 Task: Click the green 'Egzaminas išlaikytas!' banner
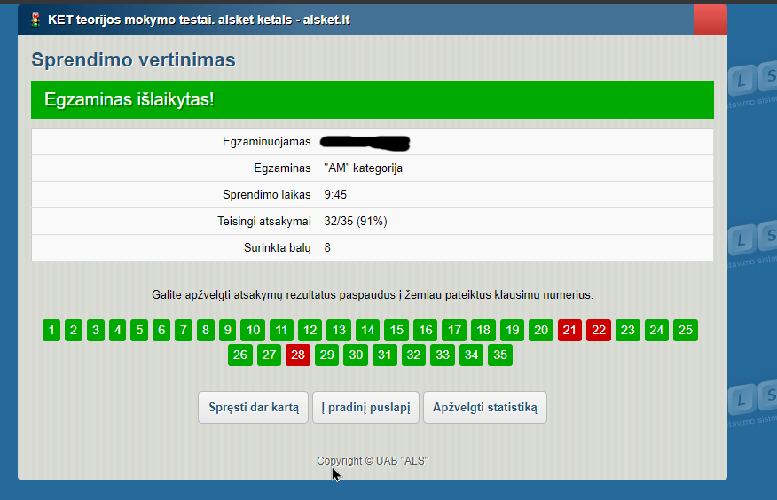point(372,101)
